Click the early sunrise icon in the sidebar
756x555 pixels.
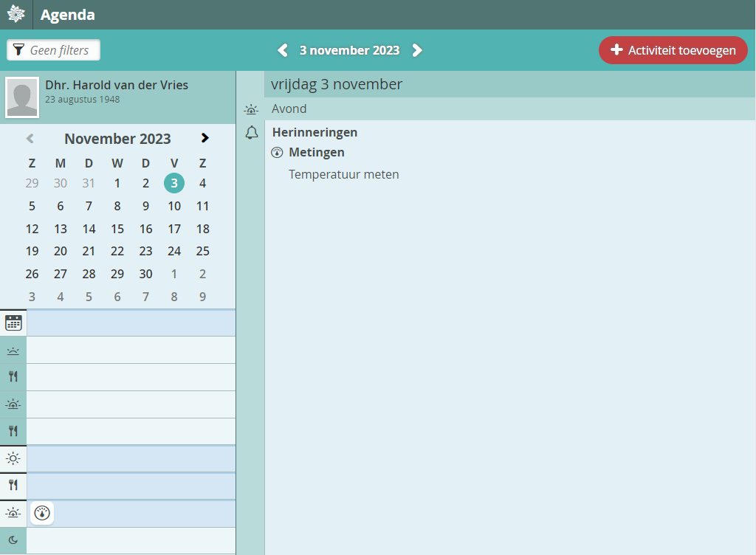pos(13,351)
